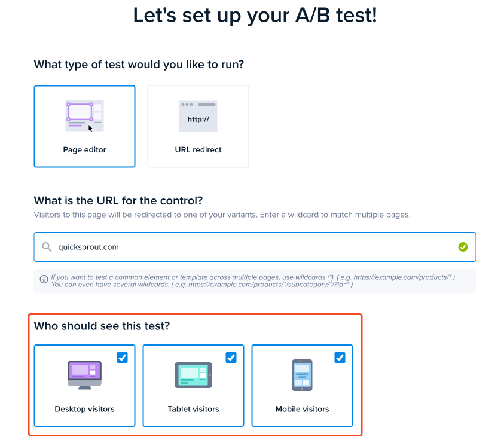Click the http:// browser icon
The image size is (504, 446).
(x=198, y=116)
